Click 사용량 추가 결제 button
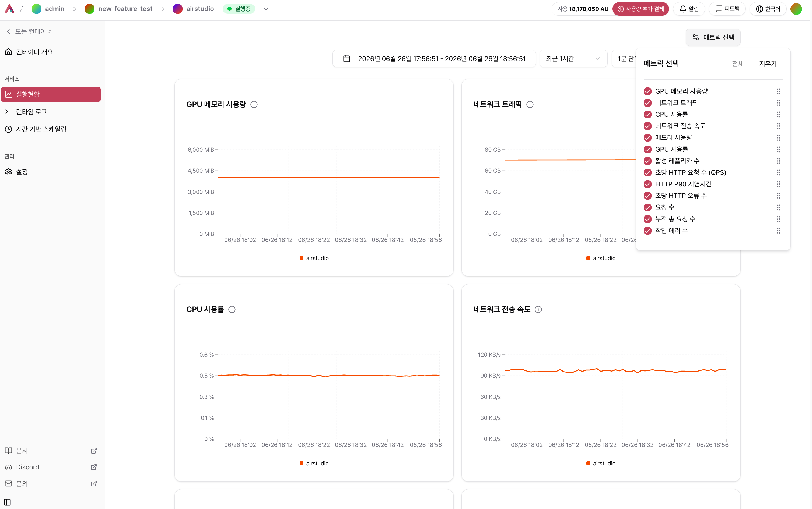The width and height of the screenshot is (812, 509). coord(640,9)
